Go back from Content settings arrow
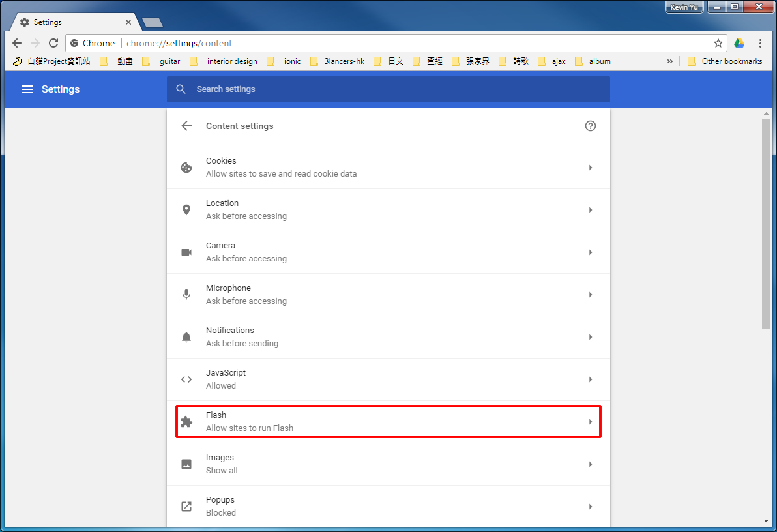 point(186,126)
